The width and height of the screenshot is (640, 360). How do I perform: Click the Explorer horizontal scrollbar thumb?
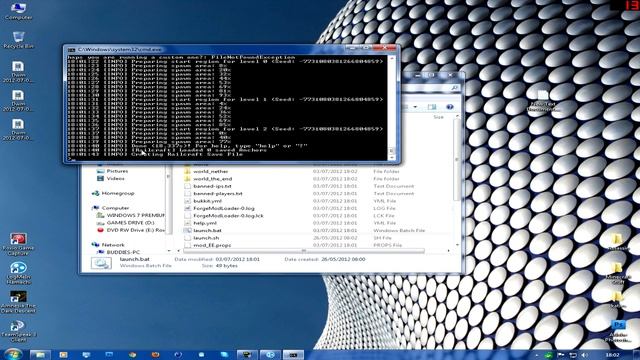coord(304,251)
